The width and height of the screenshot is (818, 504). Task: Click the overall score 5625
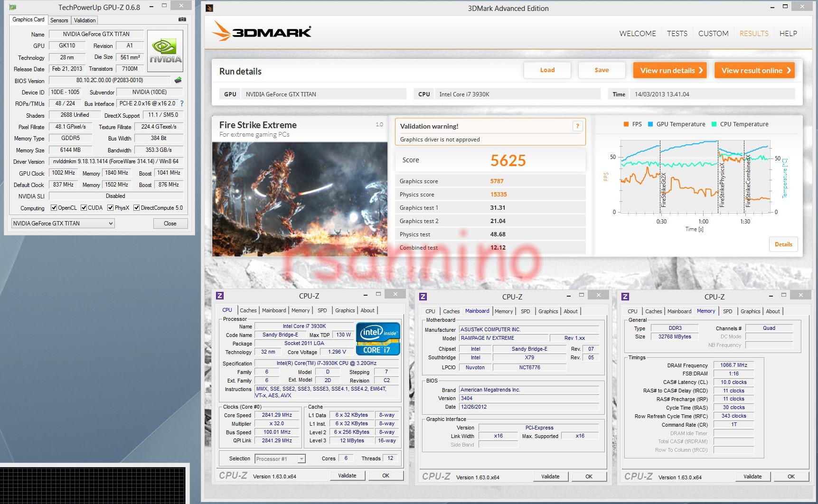coord(508,160)
